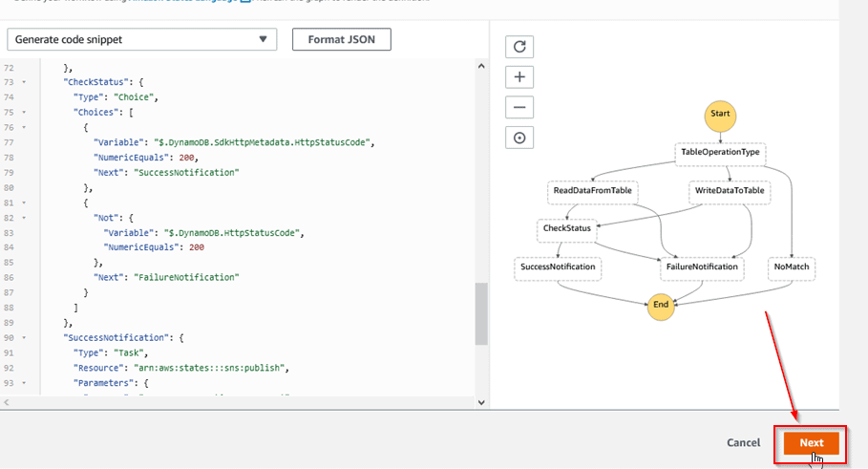Select the CheckStatus state in the graph
Image resolution: width=868 pixels, height=469 pixels.
[567, 228]
